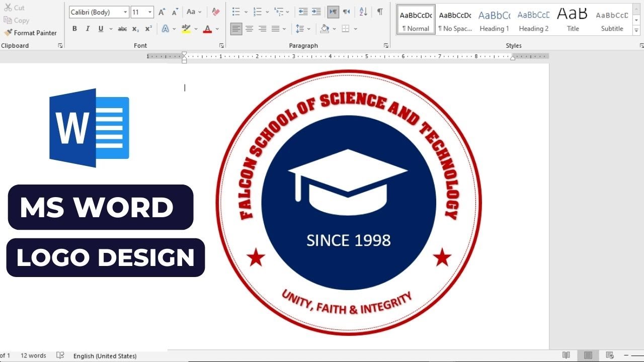The width and height of the screenshot is (644, 362).
Task: Switch to Read Mode view
Action: (x=567, y=355)
